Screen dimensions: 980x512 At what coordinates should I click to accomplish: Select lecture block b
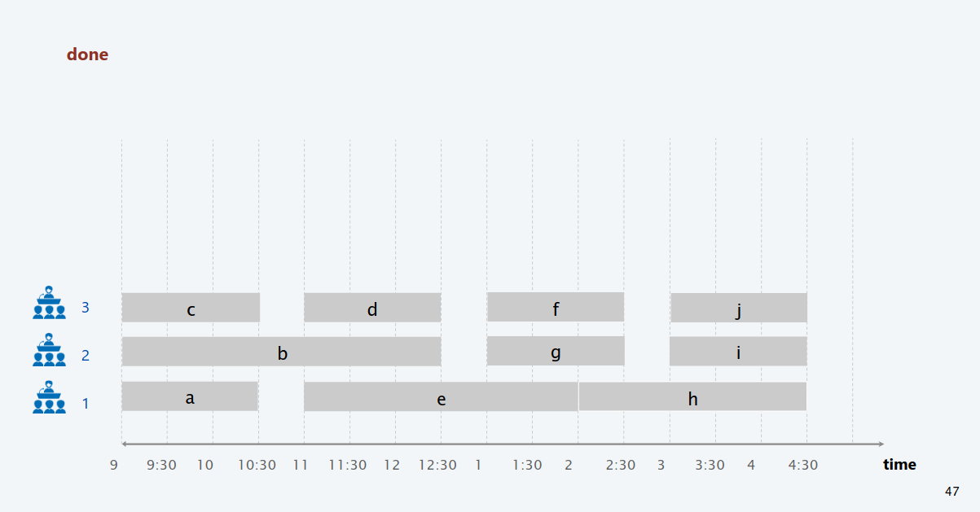coord(282,352)
